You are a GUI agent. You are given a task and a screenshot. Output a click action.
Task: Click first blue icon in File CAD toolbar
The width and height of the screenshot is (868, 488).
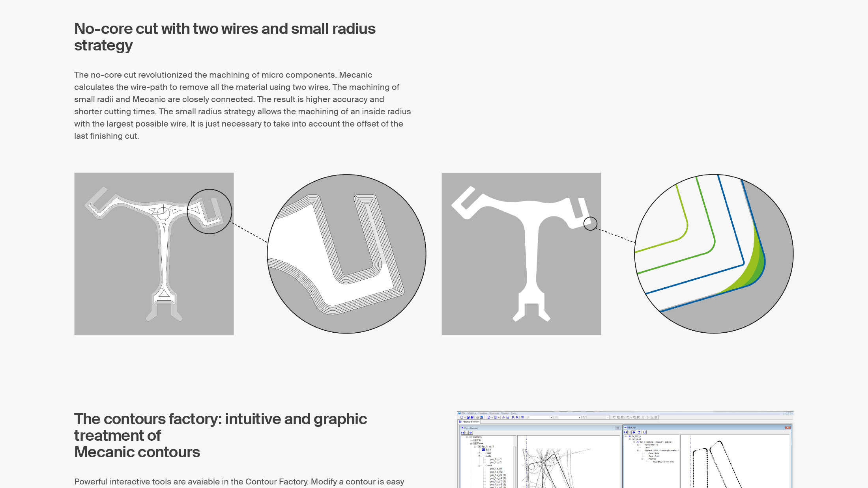[x=626, y=432]
